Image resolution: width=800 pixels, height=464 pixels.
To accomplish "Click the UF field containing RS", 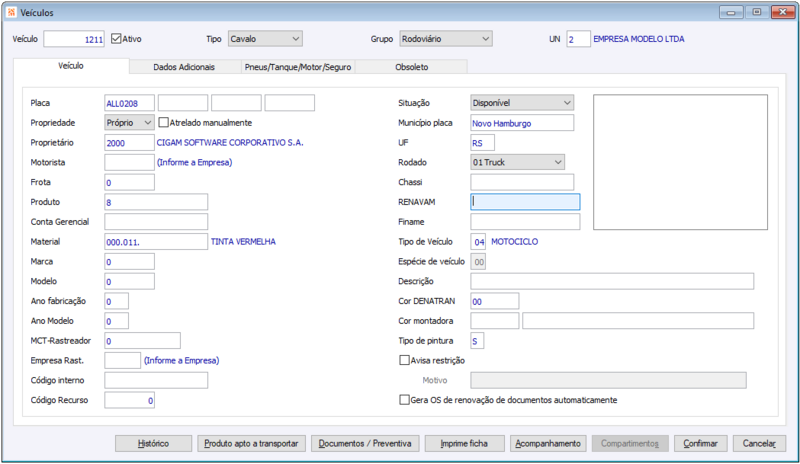I will [482, 143].
